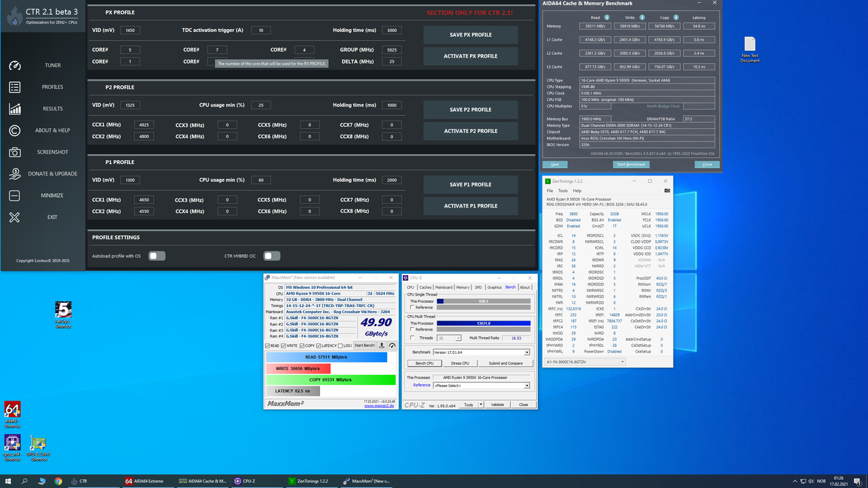The height and width of the screenshot is (488, 868).
Task: Open the Results chart icon in CTR
Action: tap(15, 108)
